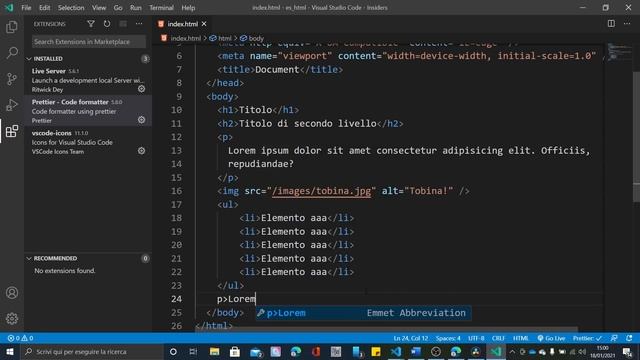Open the File menu

26,8
